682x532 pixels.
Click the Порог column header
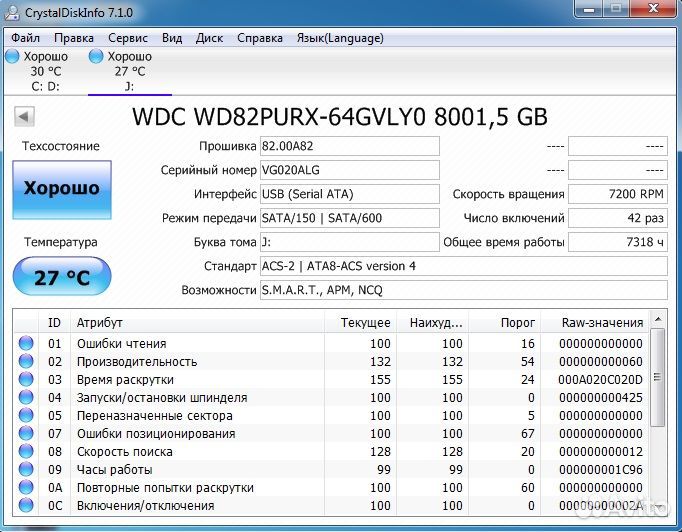[505, 322]
